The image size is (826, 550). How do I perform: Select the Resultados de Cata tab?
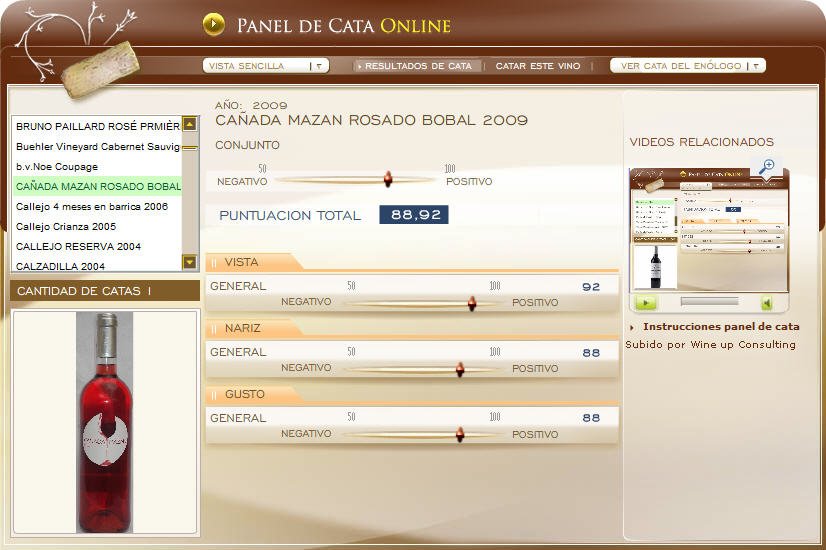click(x=417, y=66)
